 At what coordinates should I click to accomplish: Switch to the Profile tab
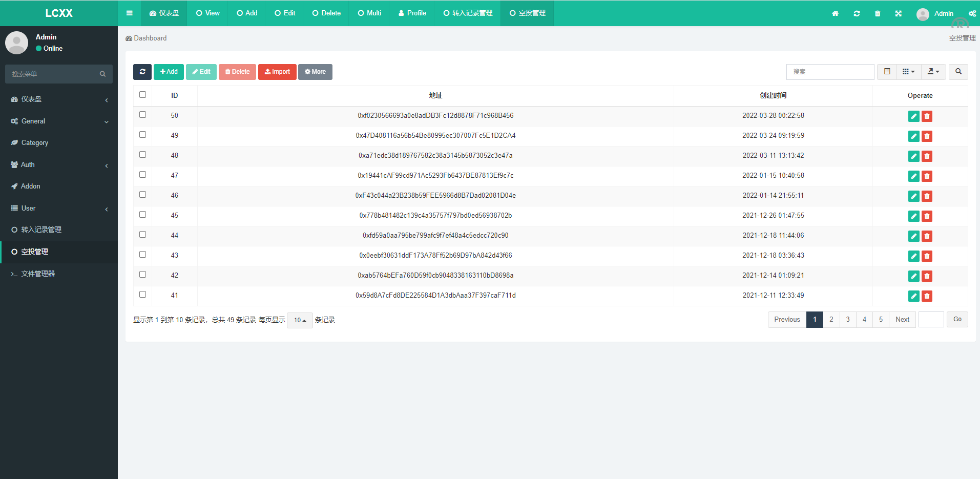[x=411, y=13]
